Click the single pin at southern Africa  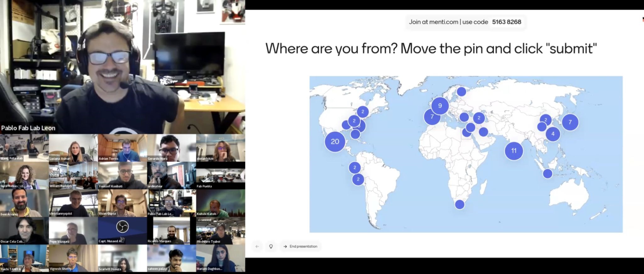tap(459, 205)
